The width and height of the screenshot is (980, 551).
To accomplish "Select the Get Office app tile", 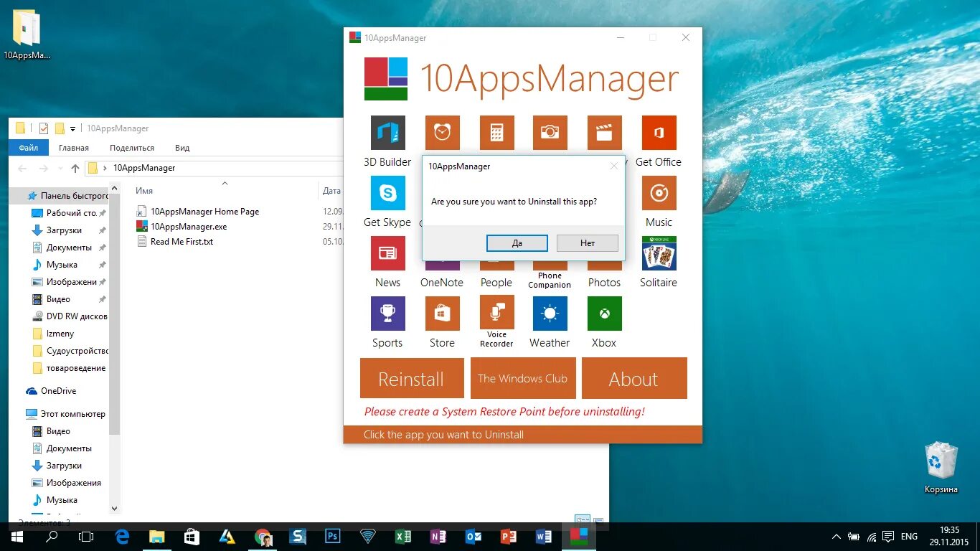I will tap(659, 133).
